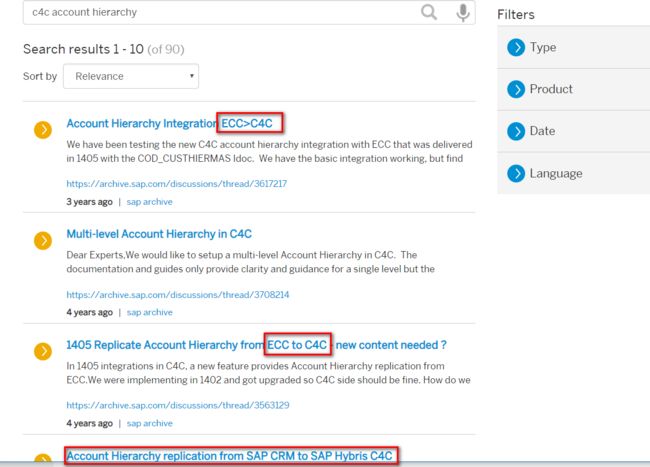
Task: Click orange arrow icon beside Multi-level Account Hierarchy result
Action: 43,240
